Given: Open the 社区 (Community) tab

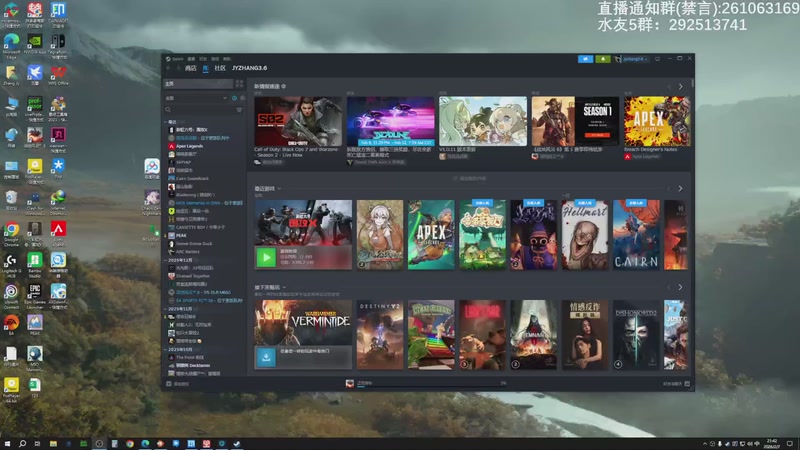Looking at the screenshot, I should tap(220, 68).
